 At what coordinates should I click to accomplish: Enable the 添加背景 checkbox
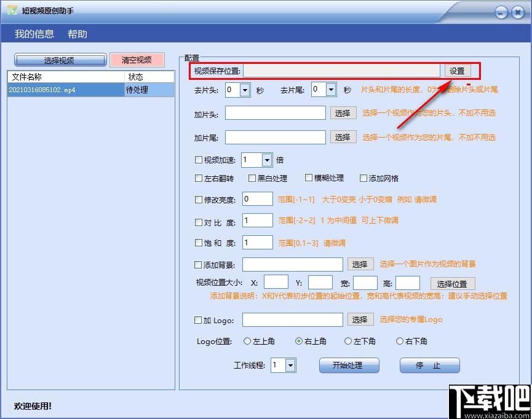pyautogui.click(x=198, y=265)
